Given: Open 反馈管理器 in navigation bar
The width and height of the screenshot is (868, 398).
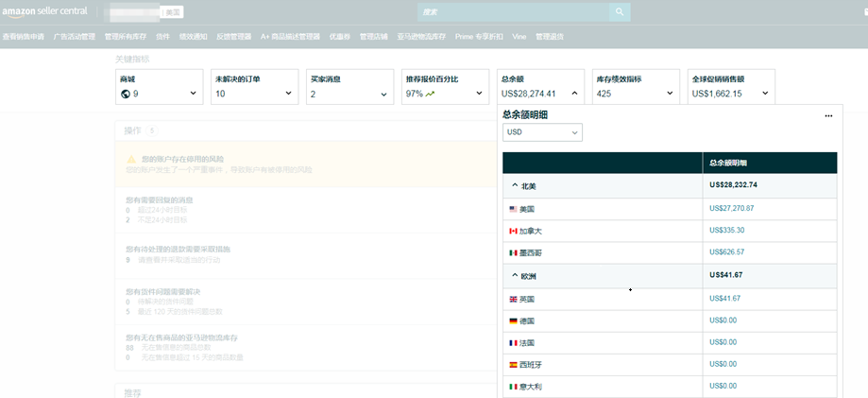Looking at the screenshot, I should pos(233,37).
